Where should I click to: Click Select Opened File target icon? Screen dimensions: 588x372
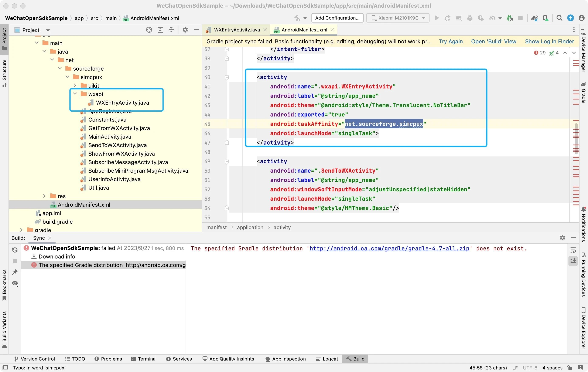point(149,30)
